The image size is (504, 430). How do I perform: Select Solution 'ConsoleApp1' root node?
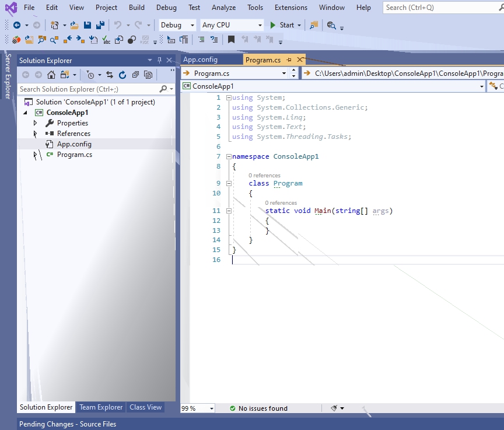coord(96,102)
